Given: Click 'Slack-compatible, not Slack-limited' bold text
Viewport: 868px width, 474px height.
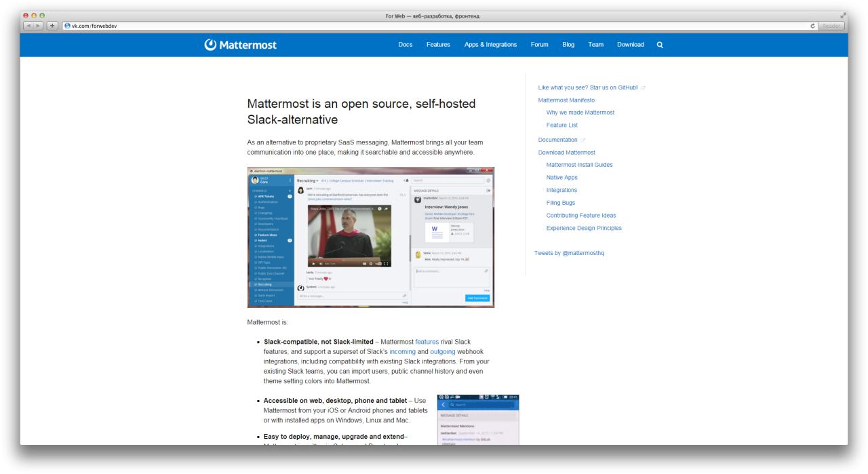Looking at the screenshot, I should 318,342.
